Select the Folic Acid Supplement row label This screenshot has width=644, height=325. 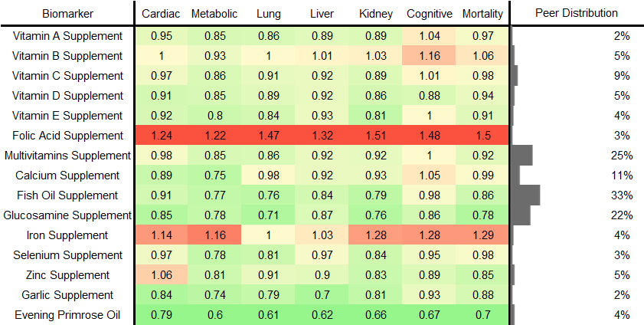coord(69,136)
